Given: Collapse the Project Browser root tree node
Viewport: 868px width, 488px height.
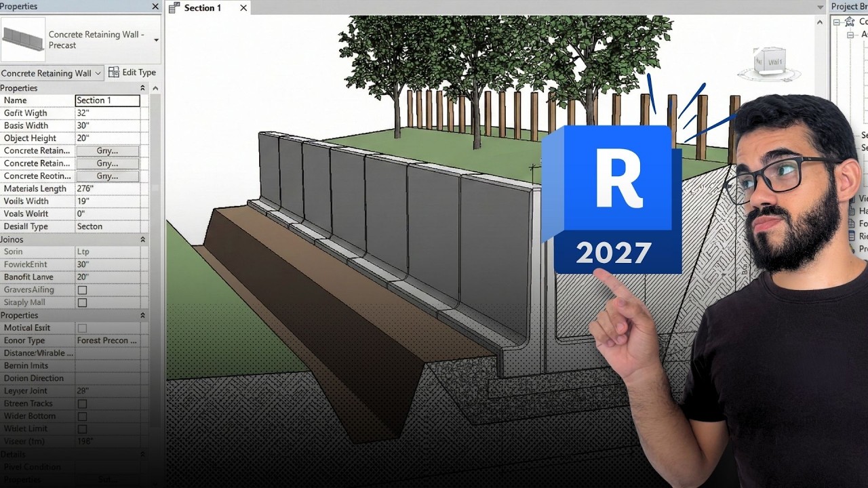Looking at the screenshot, I should pyautogui.click(x=837, y=22).
